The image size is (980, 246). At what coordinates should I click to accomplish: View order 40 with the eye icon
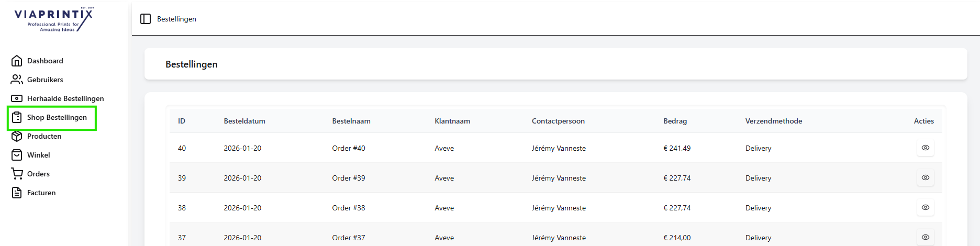click(925, 148)
